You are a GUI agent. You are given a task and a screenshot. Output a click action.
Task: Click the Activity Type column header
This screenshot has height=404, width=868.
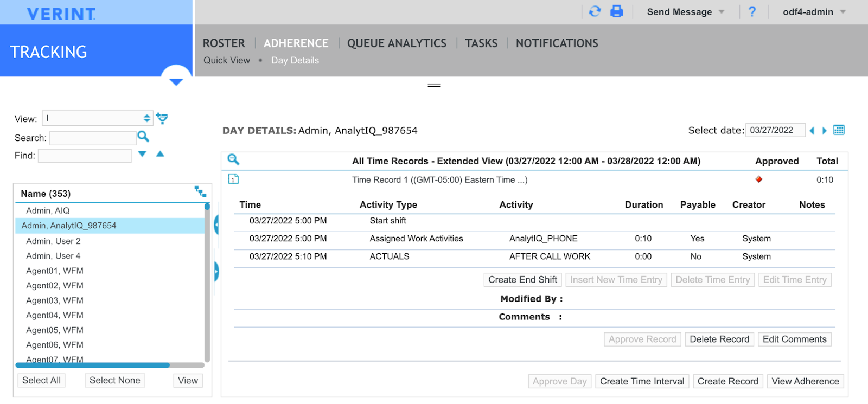pos(388,204)
